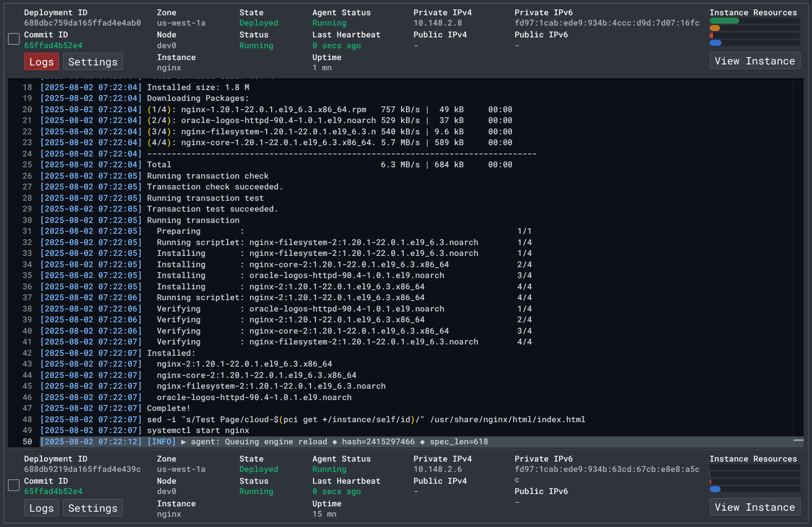812x527 pixels.
Task: Click zone us-west-1a of first deployment
Action: coord(181,23)
